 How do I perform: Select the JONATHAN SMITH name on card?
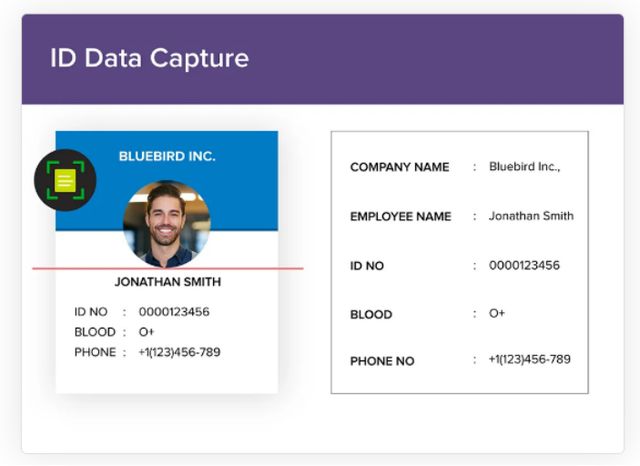pyautogui.click(x=168, y=282)
